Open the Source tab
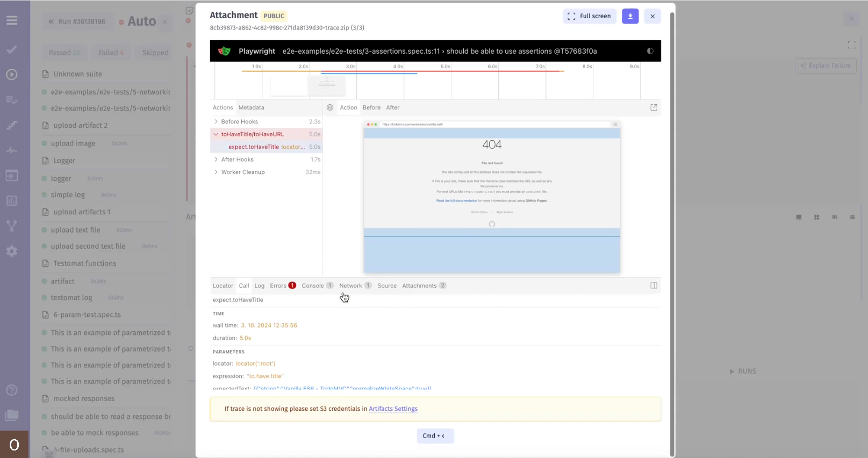This screenshot has height=458, width=868. pos(387,286)
